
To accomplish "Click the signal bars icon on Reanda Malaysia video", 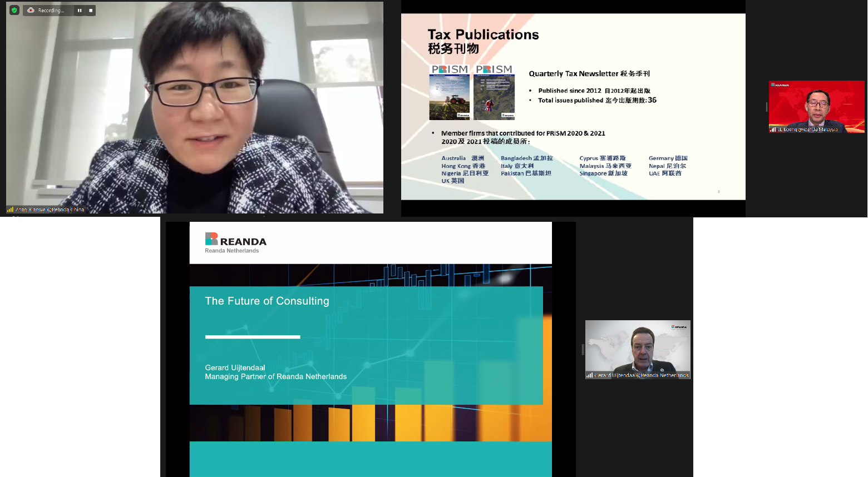I will pos(773,130).
